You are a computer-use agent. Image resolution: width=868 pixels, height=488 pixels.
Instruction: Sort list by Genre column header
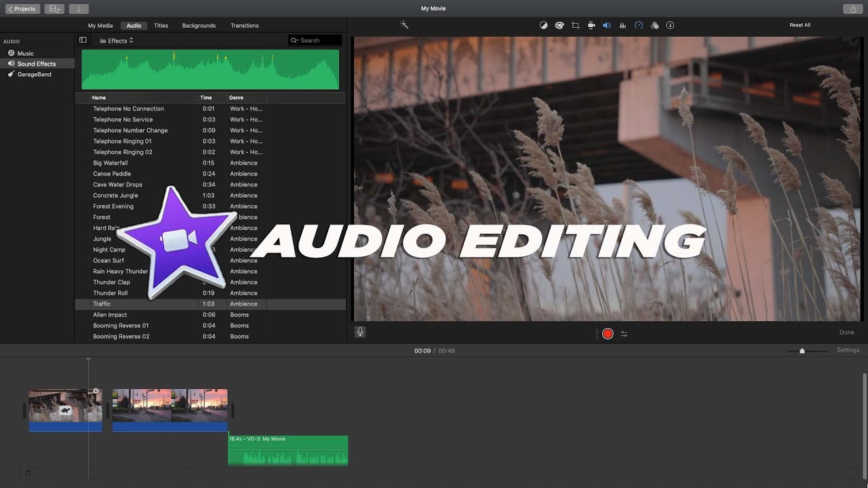236,98
